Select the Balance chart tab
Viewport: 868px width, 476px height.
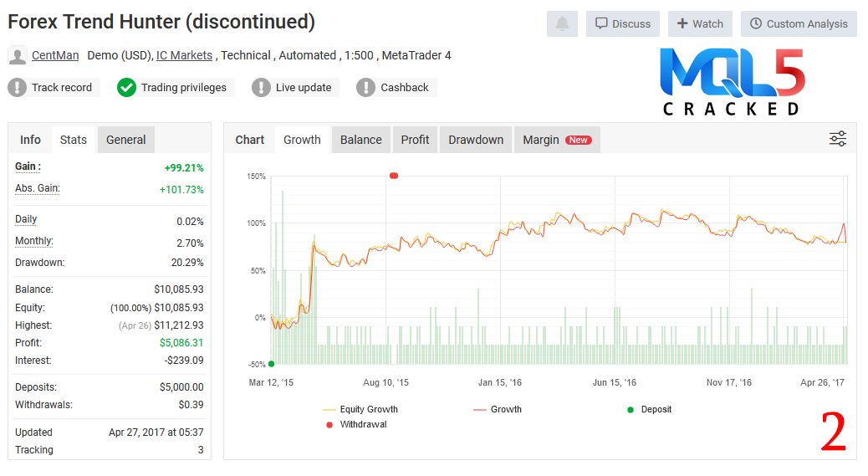pos(361,140)
